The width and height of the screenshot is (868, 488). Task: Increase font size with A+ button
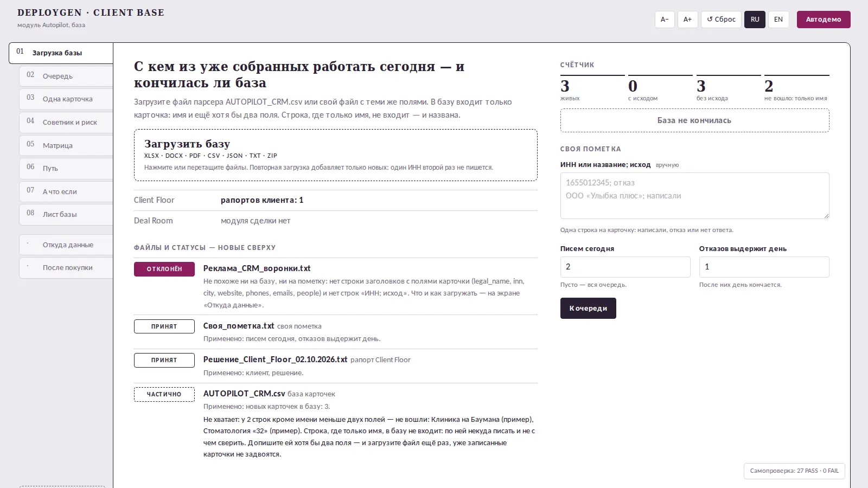point(687,20)
